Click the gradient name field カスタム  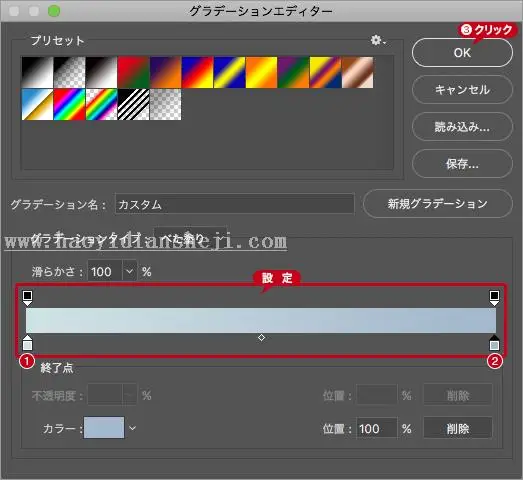pyautogui.click(x=234, y=204)
